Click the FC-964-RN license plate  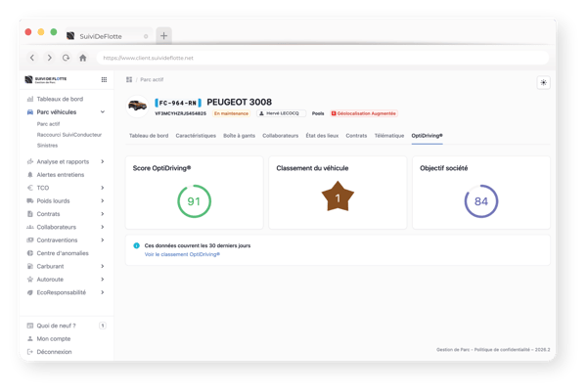(178, 103)
